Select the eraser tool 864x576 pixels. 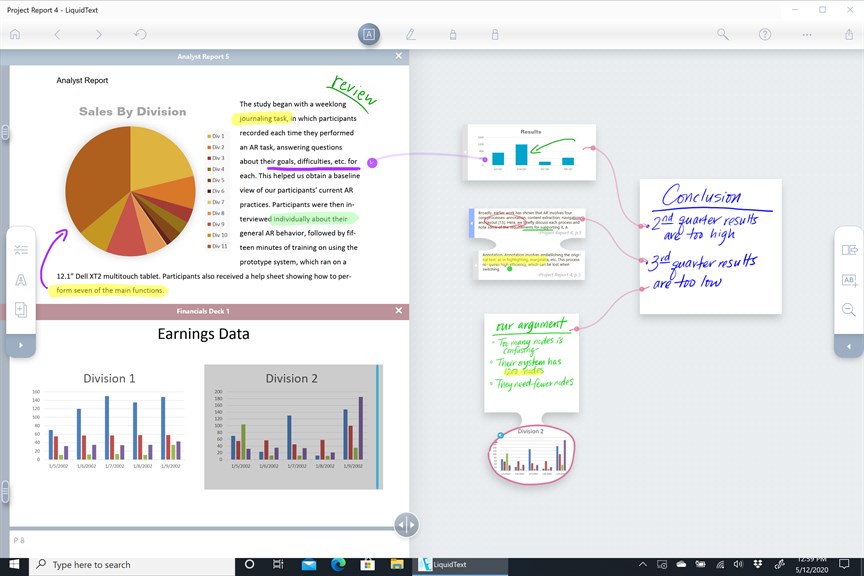tap(495, 35)
